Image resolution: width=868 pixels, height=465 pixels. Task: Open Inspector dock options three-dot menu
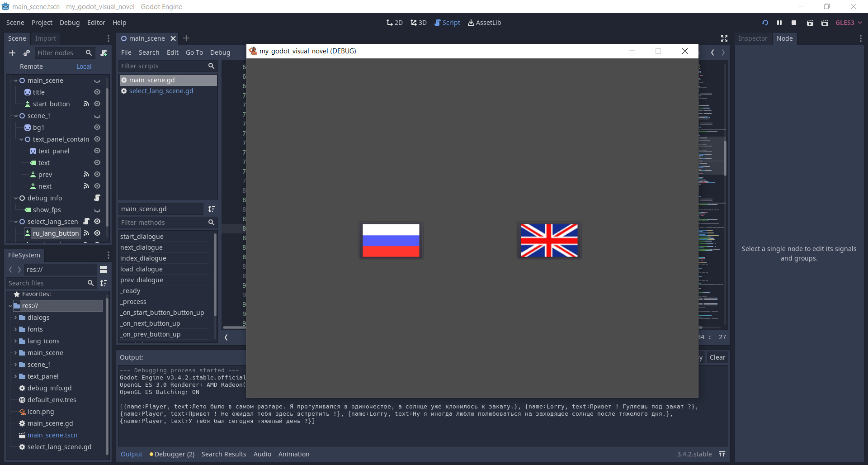(x=860, y=38)
